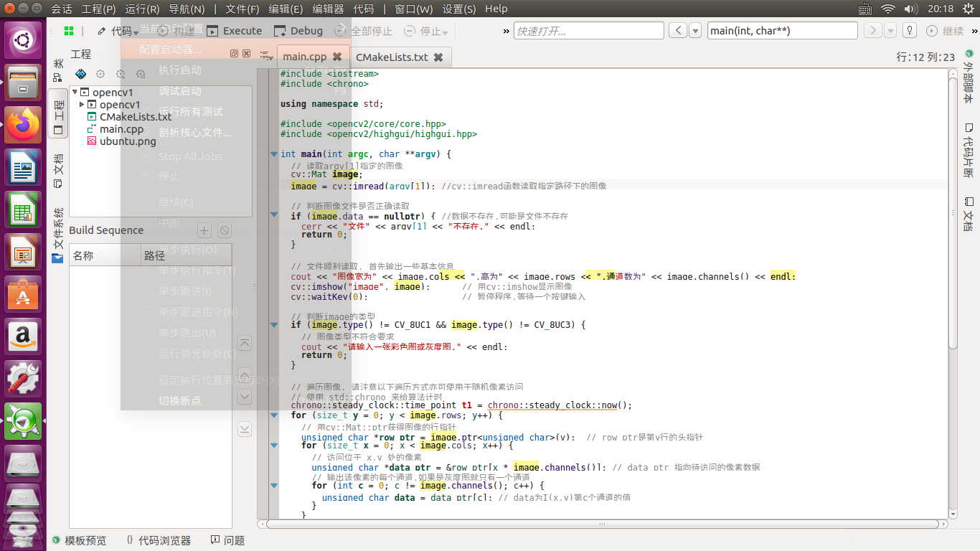Open the 运行(R) menu

click(x=142, y=9)
